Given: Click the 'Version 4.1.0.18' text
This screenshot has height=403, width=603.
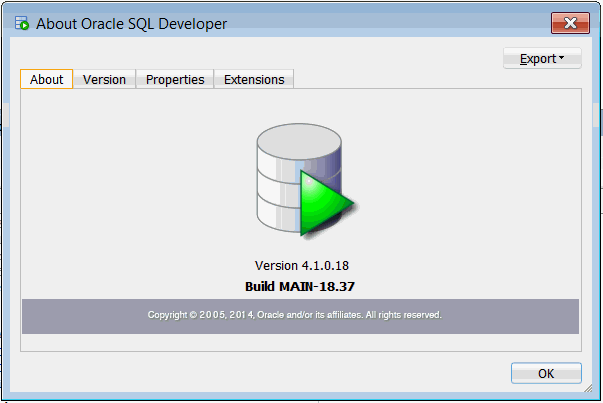Looking at the screenshot, I should (x=302, y=265).
